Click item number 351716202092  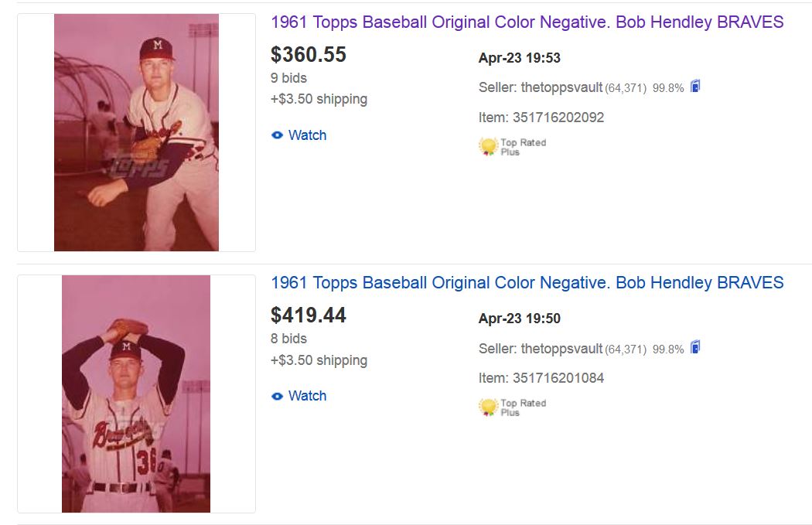[x=558, y=118]
